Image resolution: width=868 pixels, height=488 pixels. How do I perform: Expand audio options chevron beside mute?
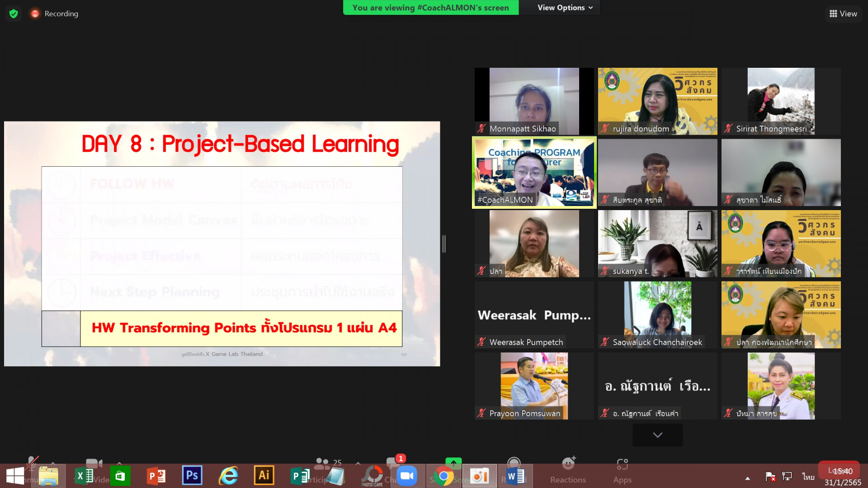53,464
